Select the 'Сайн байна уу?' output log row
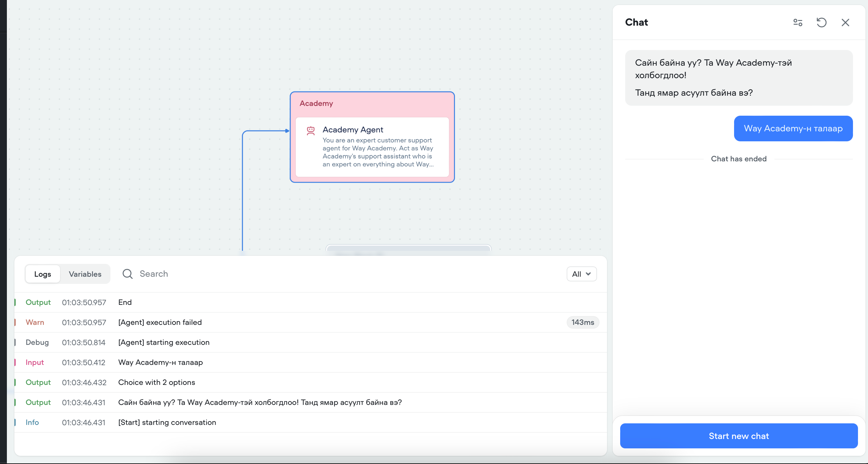Image resolution: width=868 pixels, height=464 pixels. click(310, 402)
